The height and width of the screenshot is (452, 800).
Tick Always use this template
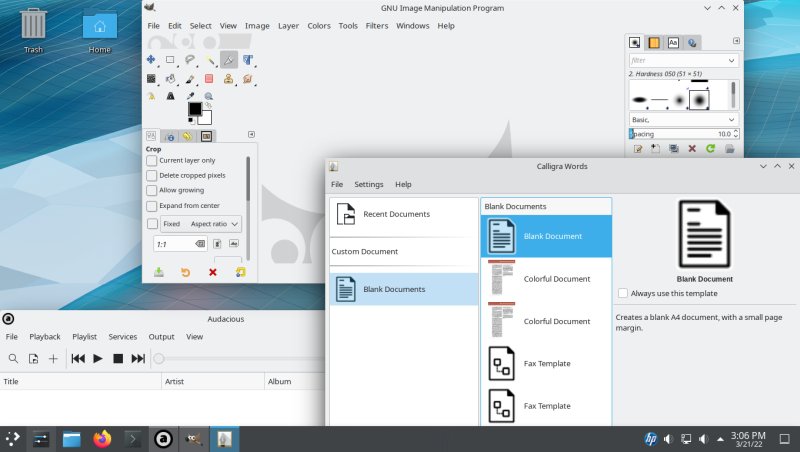pyautogui.click(x=623, y=293)
